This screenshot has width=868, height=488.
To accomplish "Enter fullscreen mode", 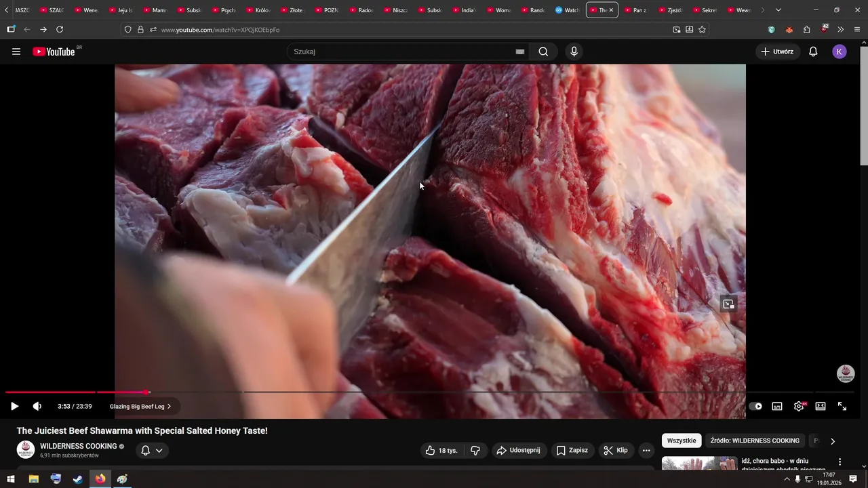I will pos(842,407).
